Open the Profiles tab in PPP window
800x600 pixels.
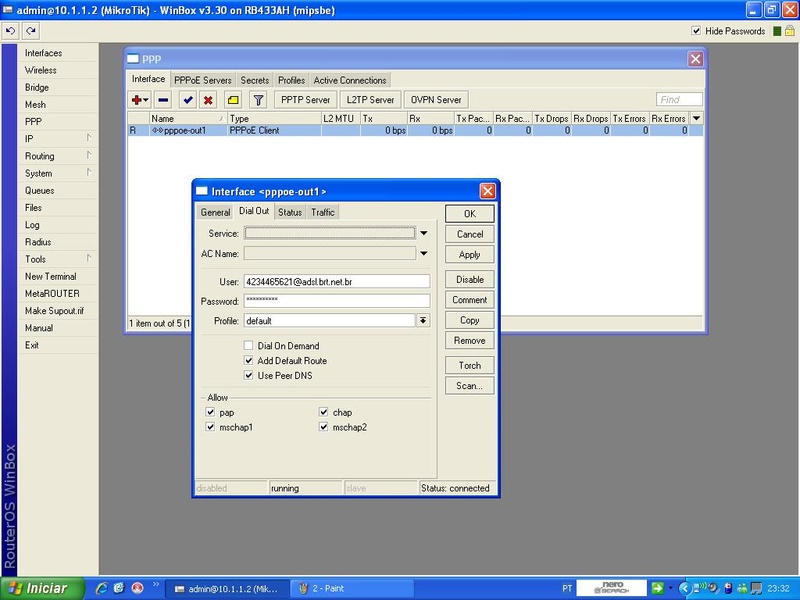click(x=291, y=81)
